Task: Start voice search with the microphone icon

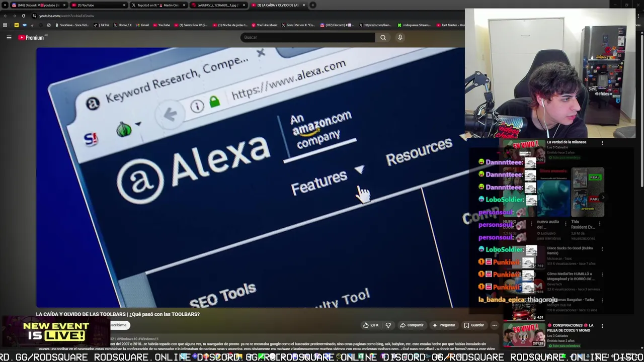Action: click(400, 37)
